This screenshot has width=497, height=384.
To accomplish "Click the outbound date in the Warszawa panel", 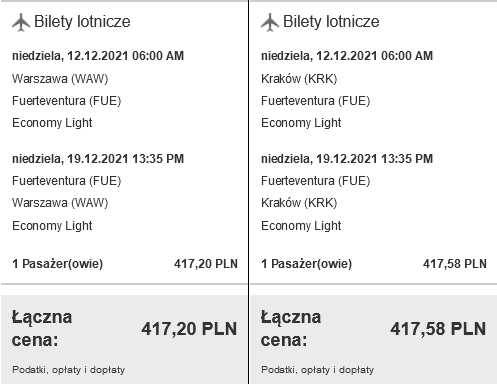I will 98,56.
